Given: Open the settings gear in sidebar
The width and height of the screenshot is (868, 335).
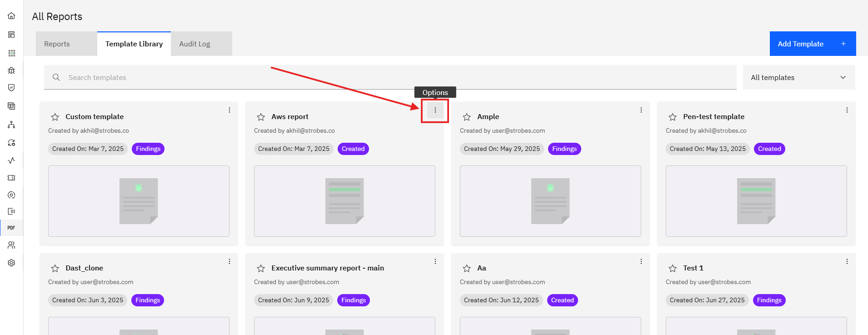Looking at the screenshot, I should click(x=11, y=263).
